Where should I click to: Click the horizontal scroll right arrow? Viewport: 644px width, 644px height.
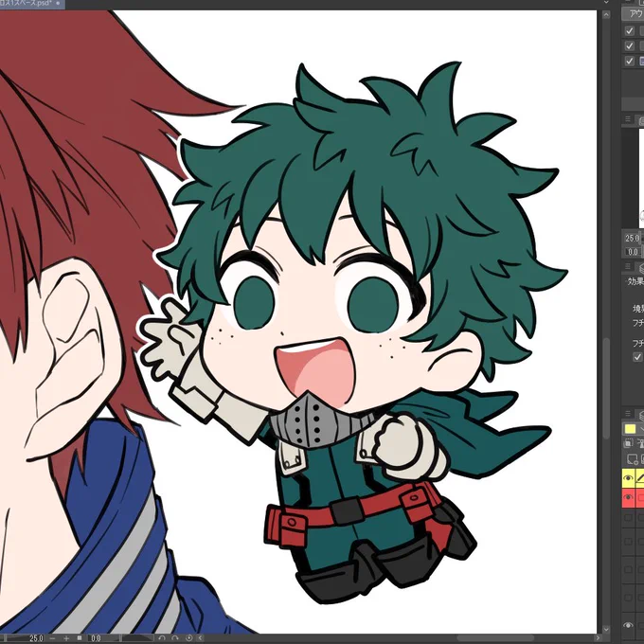click(x=598, y=638)
